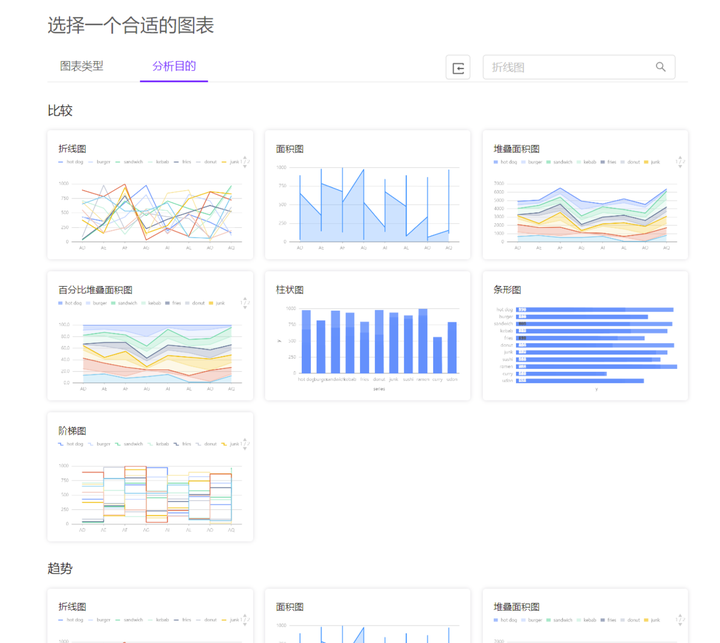
Task: Page legend up in 百分比堆叠面积图 card
Action: [245, 298]
